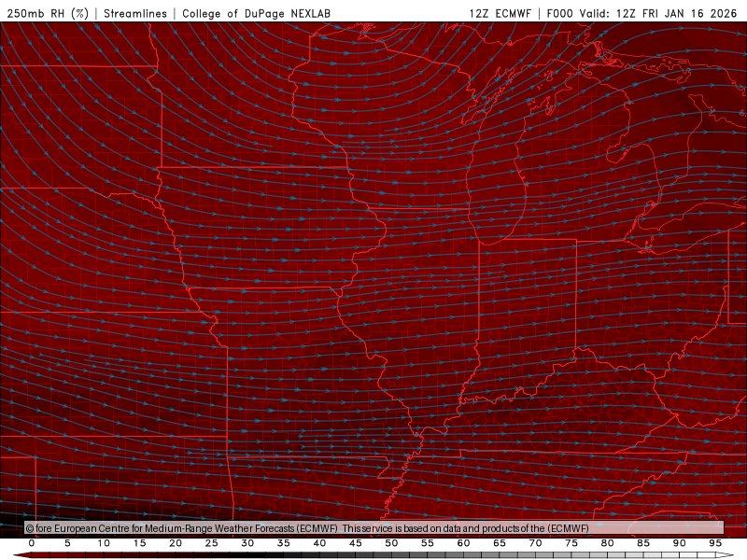This screenshot has width=747, height=560.
Task: Click the colorbar tick label '25'
Action: [x=212, y=543]
